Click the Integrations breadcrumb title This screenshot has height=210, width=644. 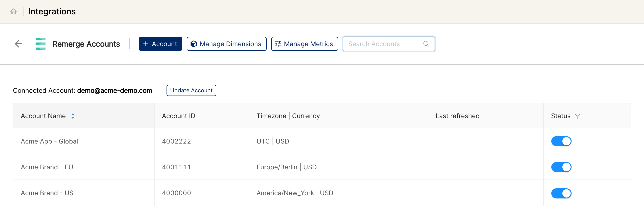coord(52,12)
